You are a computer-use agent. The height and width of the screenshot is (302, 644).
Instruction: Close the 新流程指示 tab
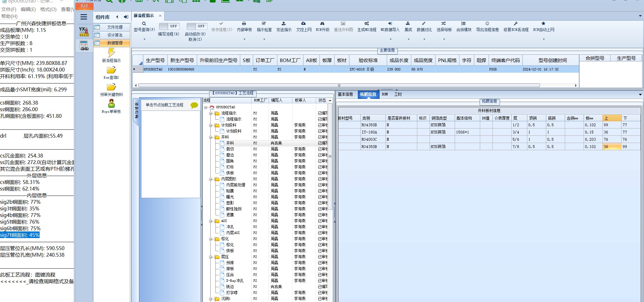point(160,16)
